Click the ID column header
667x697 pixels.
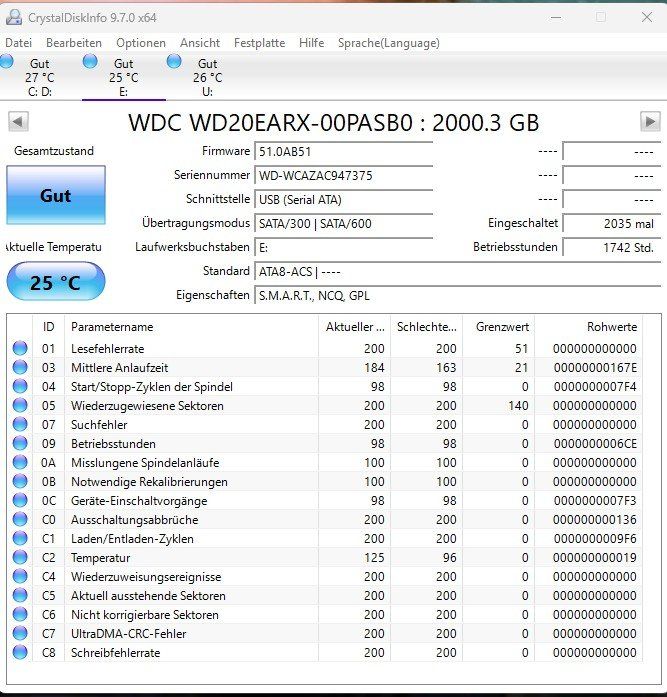pyautogui.click(x=48, y=327)
